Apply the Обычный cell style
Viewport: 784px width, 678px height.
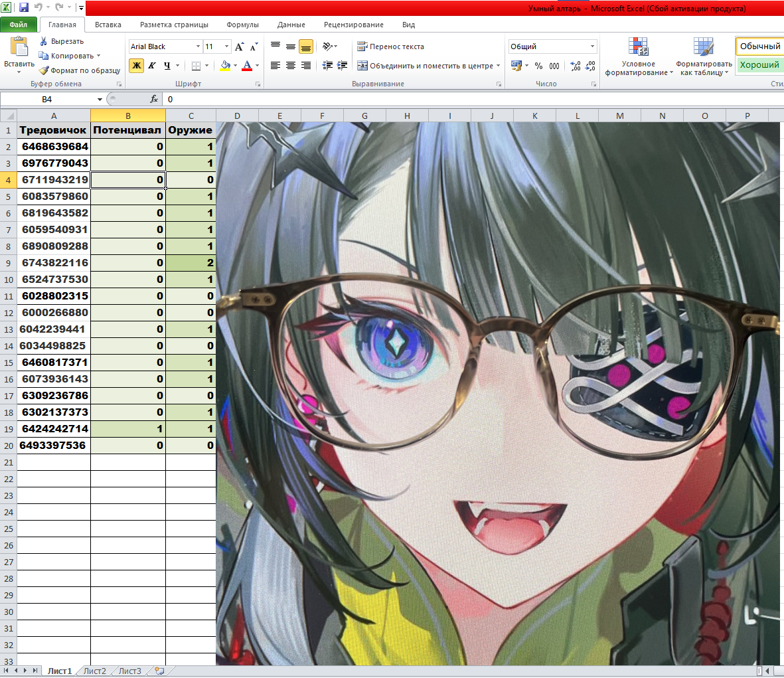(x=759, y=46)
